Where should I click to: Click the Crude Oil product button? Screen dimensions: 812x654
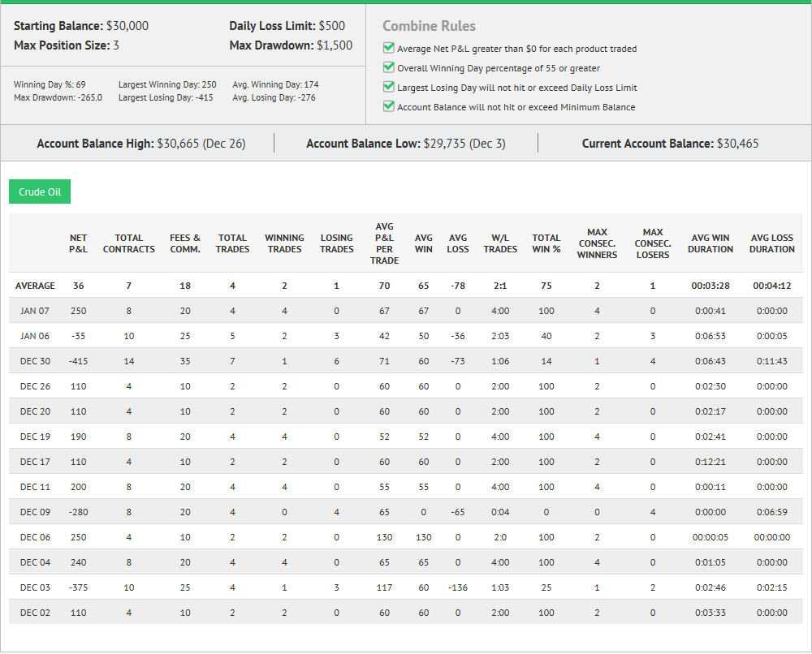40,191
